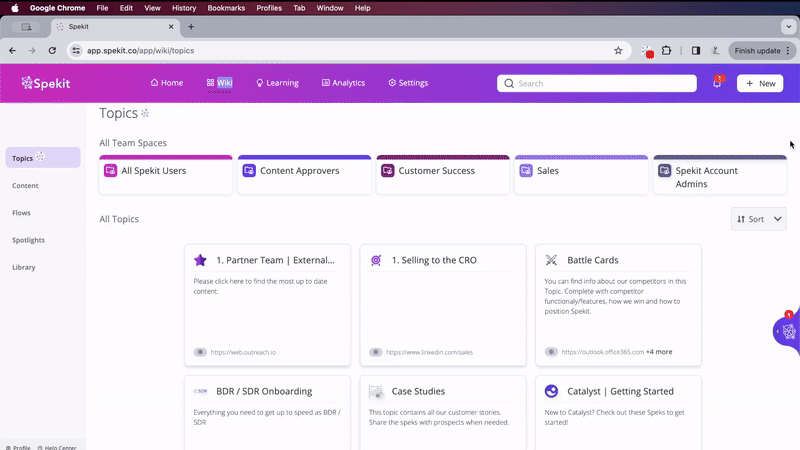Open the Bookmarks menu in the menu bar

pos(226,8)
